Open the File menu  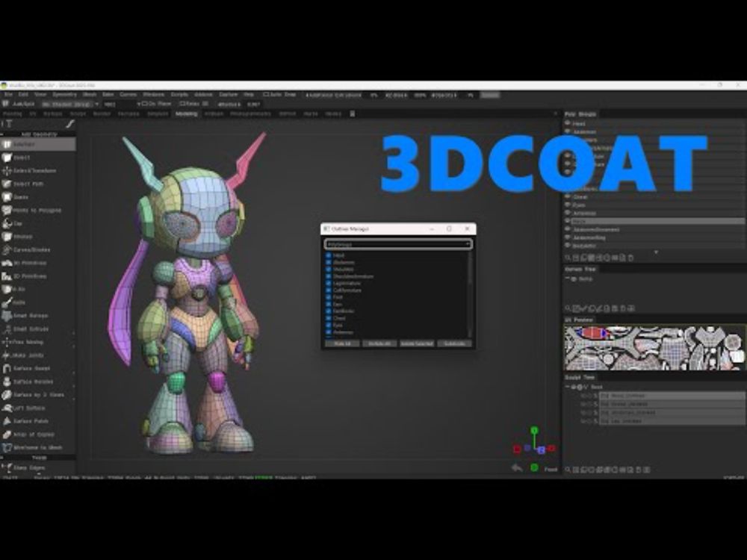pyautogui.click(x=8, y=95)
